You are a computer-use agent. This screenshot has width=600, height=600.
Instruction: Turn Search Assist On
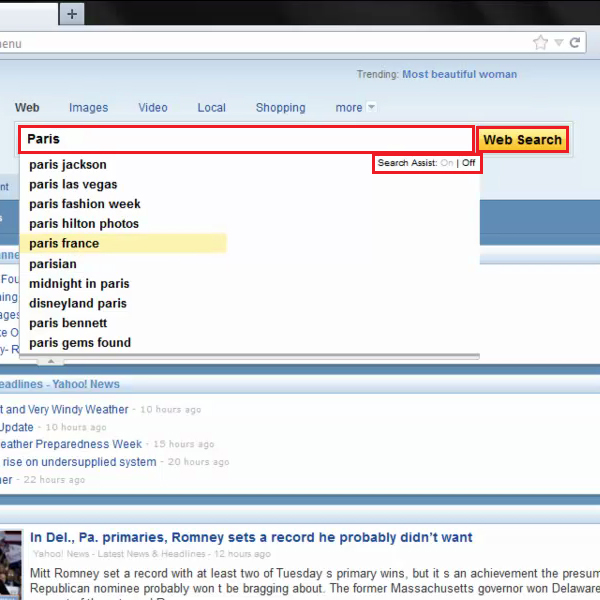pyautogui.click(x=447, y=163)
